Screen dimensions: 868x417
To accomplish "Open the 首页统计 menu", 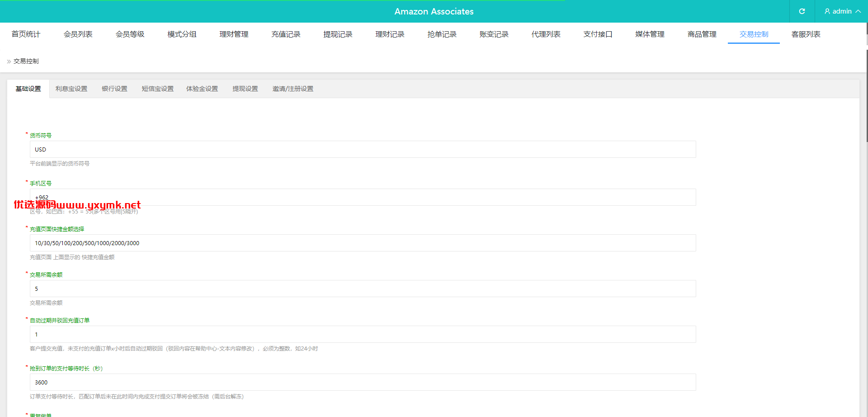I will pyautogui.click(x=26, y=34).
